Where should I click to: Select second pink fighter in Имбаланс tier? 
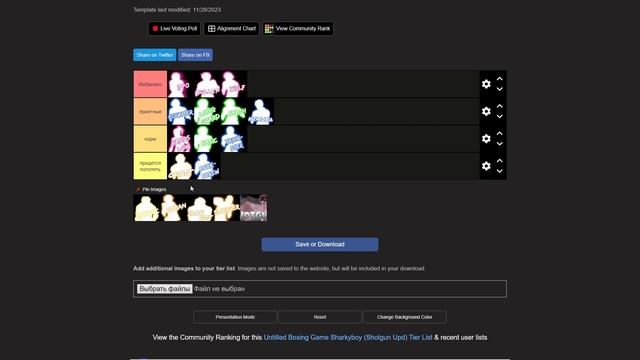pos(207,84)
